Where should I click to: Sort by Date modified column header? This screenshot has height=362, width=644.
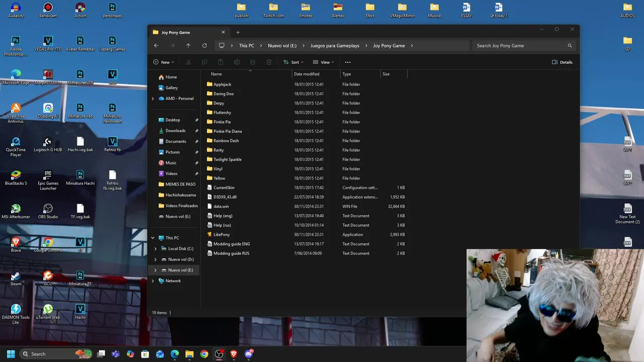coord(306,74)
